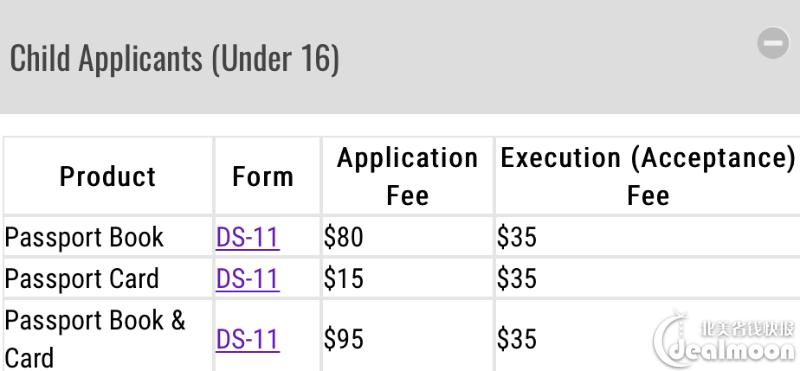Select the $35 execution fee for Passport Book

pos(647,237)
